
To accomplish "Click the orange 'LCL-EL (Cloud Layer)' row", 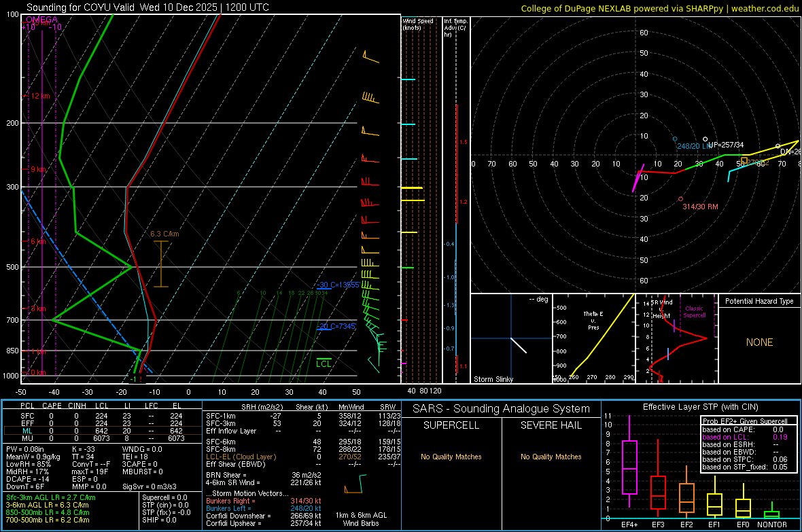I will click(x=303, y=457).
